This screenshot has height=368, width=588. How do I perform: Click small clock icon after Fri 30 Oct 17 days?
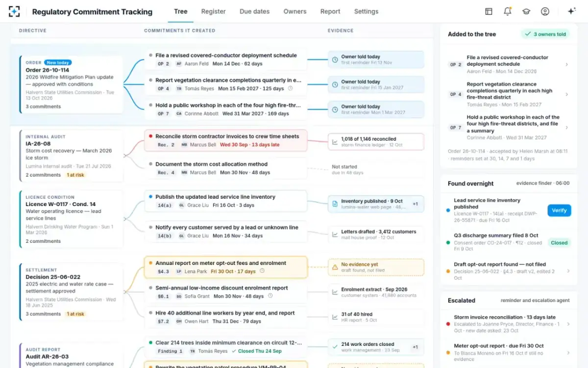[262, 271]
